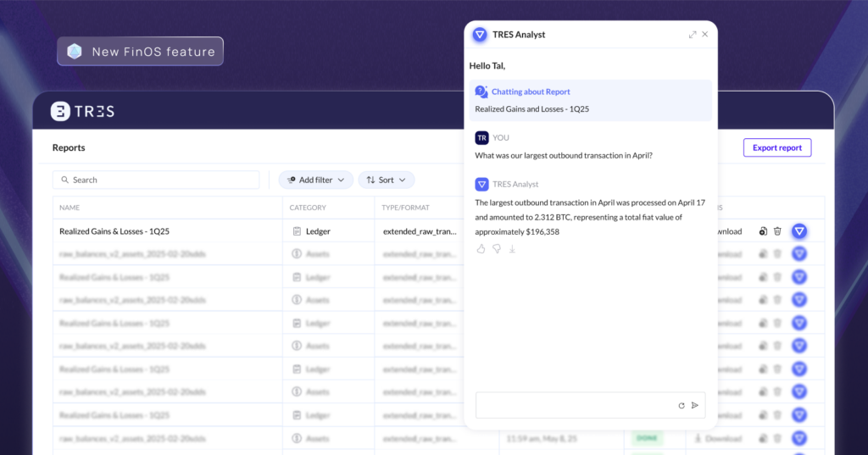The height and width of the screenshot is (455, 868).
Task: Open the Add filter dropdown
Action: (315, 180)
